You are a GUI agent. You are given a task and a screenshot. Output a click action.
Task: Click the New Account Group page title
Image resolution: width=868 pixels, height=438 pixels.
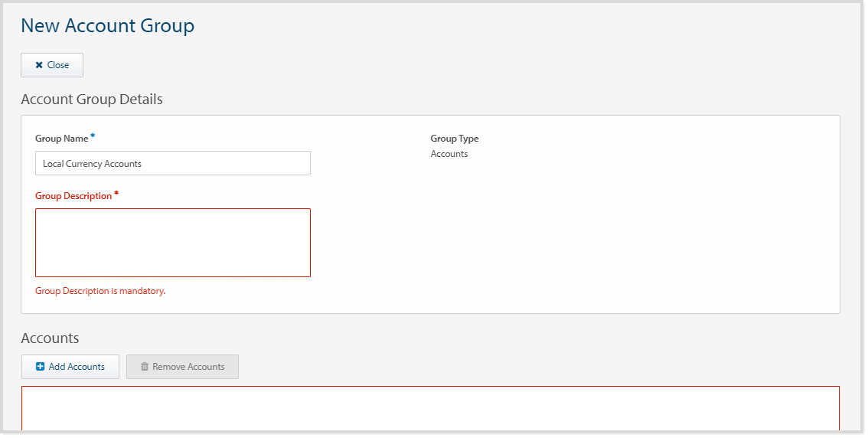click(x=107, y=25)
